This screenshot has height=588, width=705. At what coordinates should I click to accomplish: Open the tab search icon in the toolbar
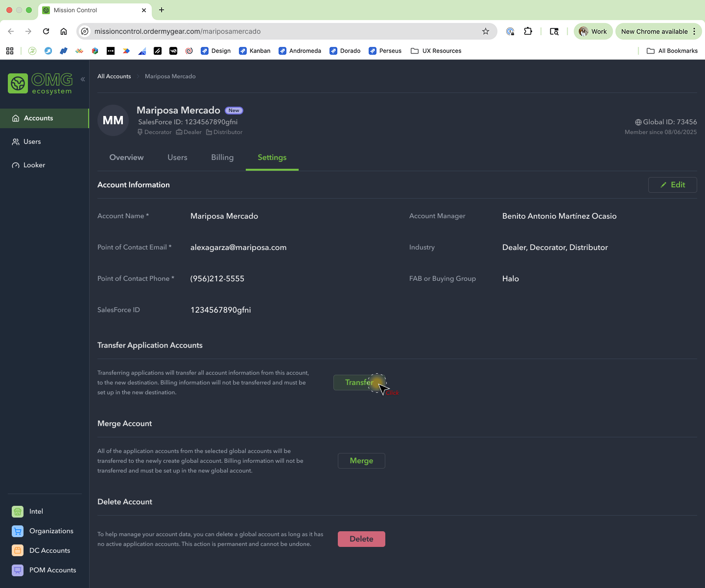click(554, 31)
